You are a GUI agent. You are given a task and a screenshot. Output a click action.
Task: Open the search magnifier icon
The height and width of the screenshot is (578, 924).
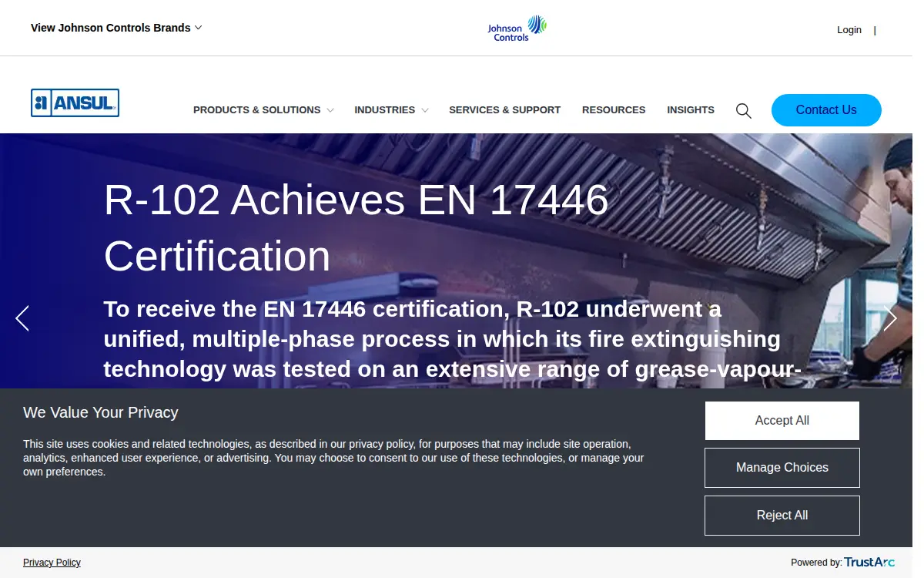click(x=743, y=110)
